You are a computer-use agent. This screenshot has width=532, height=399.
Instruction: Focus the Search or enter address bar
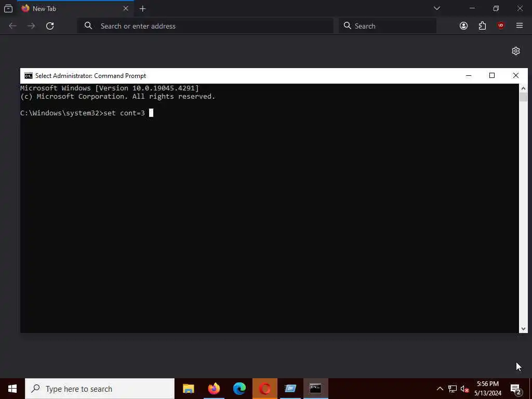205,26
